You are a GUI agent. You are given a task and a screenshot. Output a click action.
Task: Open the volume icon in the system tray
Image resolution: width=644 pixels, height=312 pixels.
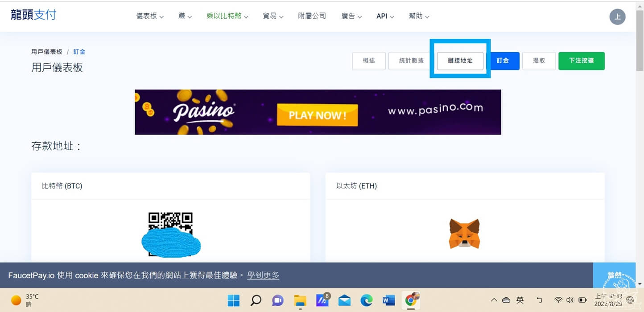(570, 300)
